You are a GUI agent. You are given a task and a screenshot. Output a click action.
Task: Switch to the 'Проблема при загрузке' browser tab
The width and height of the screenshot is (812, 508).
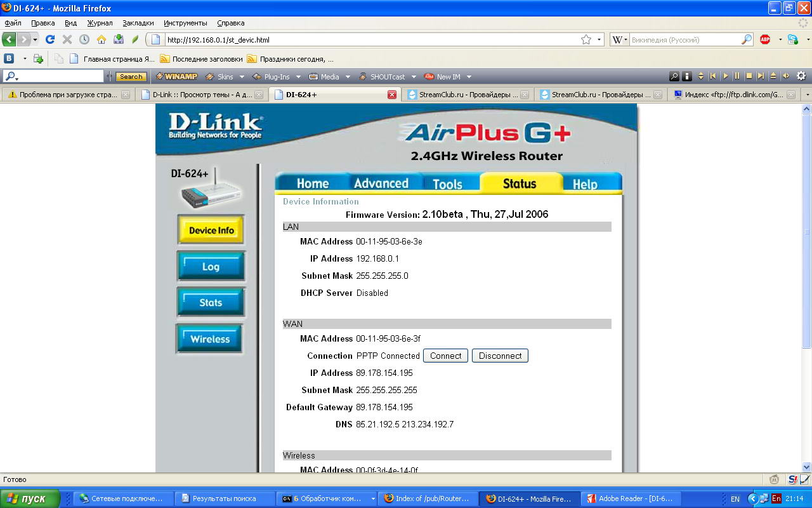pos(69,95)
